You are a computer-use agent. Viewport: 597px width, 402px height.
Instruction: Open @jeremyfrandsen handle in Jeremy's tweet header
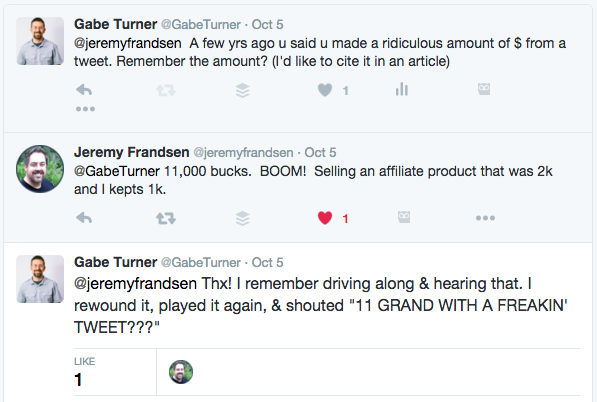point(243,153)
